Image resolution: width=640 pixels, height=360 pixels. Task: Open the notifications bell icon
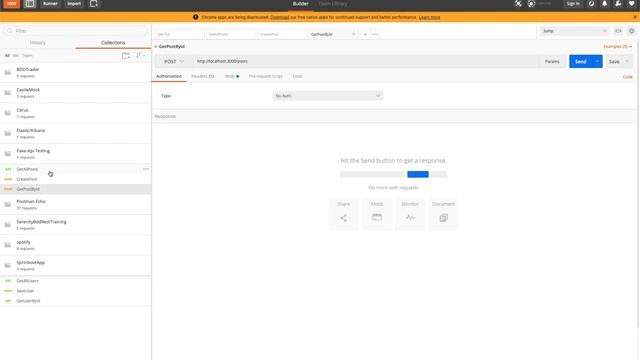(604, 4)
